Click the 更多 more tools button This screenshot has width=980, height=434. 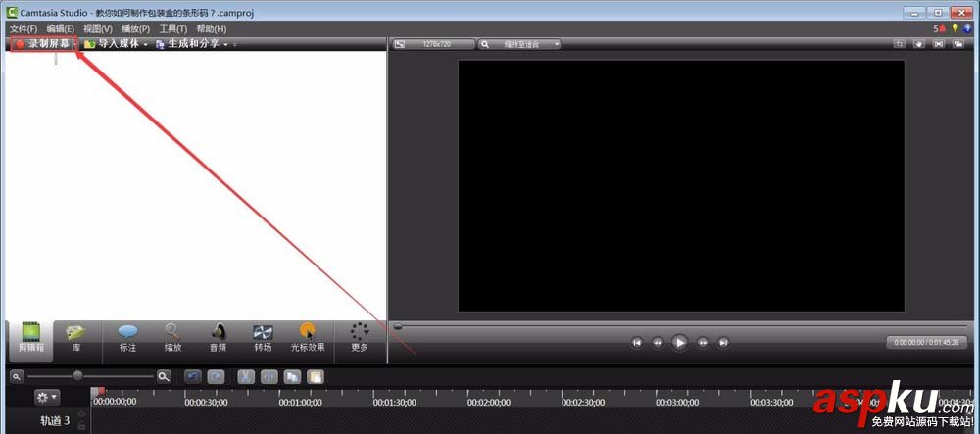(360, 338)
